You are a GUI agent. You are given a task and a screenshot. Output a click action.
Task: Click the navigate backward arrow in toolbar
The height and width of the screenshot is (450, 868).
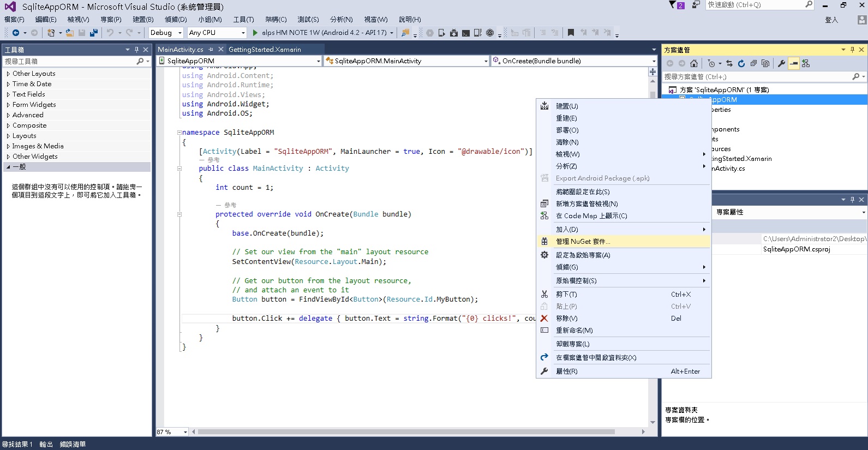(16, 33)
